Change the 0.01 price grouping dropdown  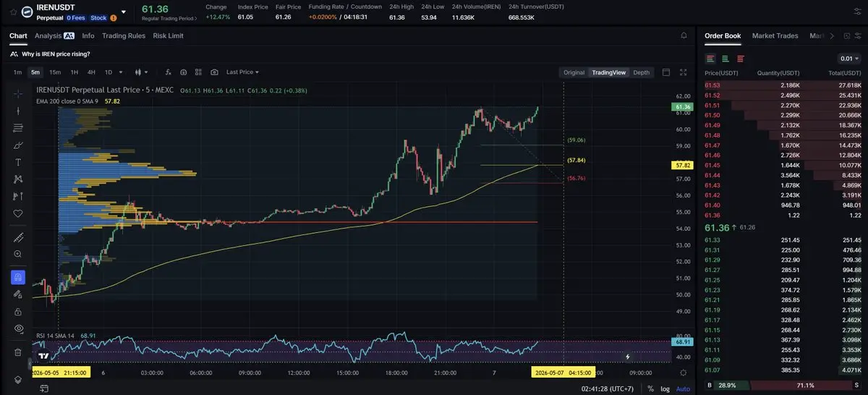tap(849, 59)
